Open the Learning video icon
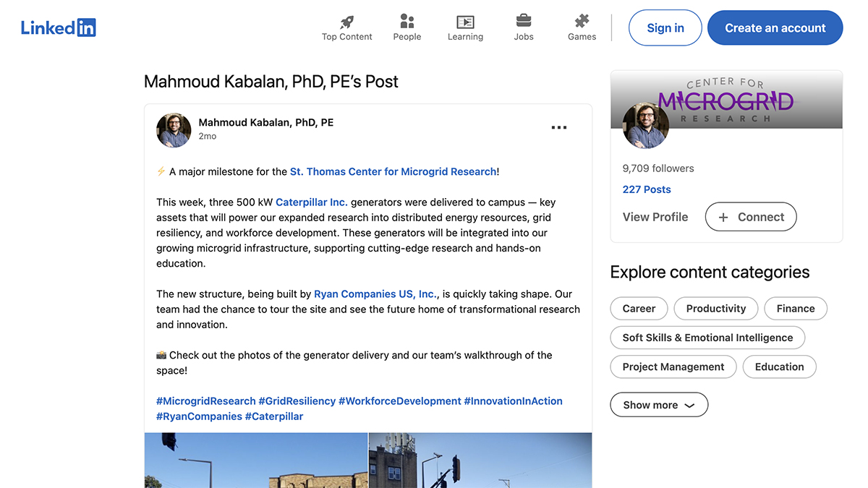The width and height of the screenshot is (868, 488). click(465, 21)
